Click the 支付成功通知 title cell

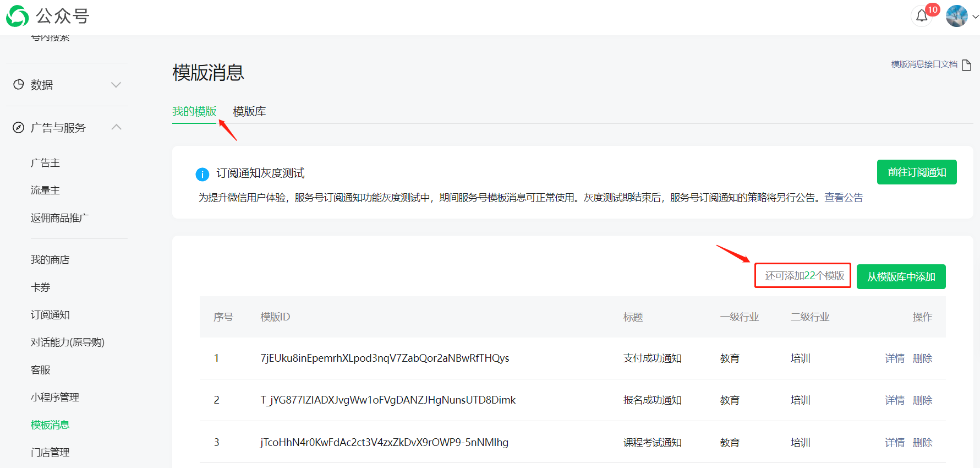coord(653,358)
